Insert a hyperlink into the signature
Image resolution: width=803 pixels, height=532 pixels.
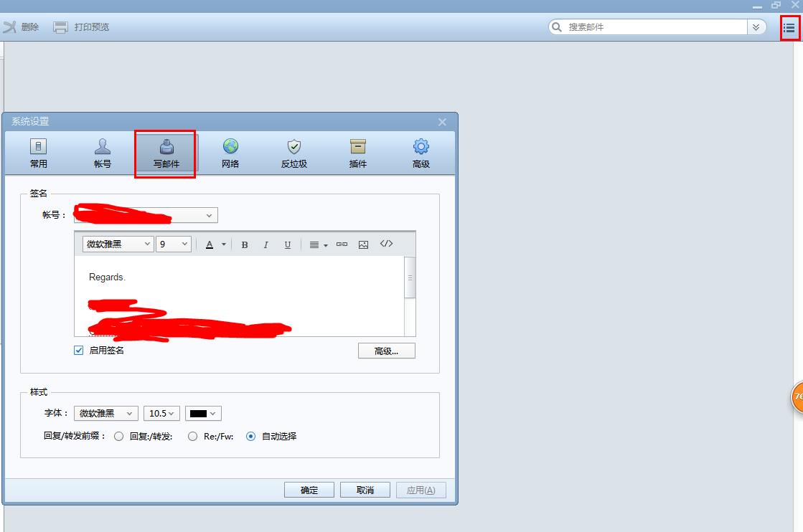[x=342, y=244]
